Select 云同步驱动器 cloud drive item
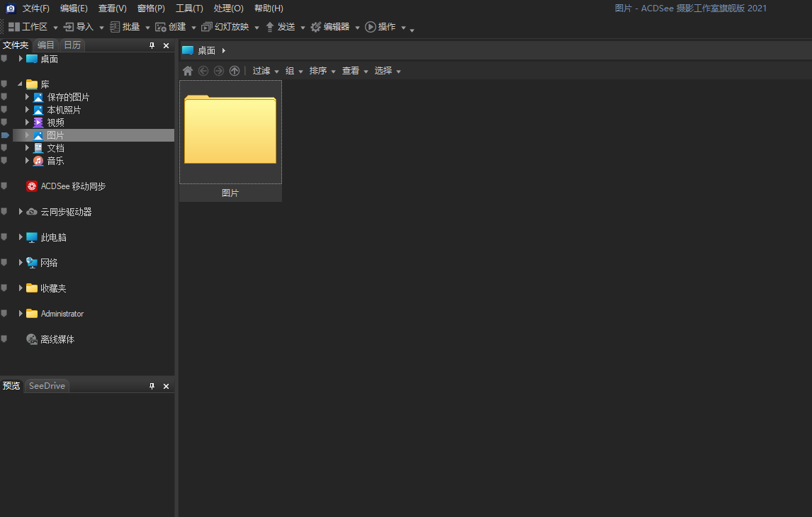The image size is (812, 517). click(x=67, y=212)
